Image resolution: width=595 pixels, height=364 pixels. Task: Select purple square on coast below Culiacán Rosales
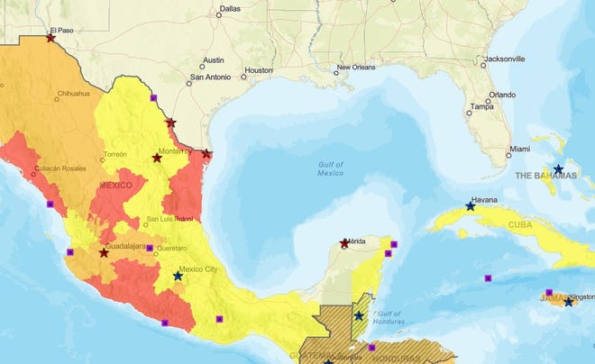coord(50,204)
